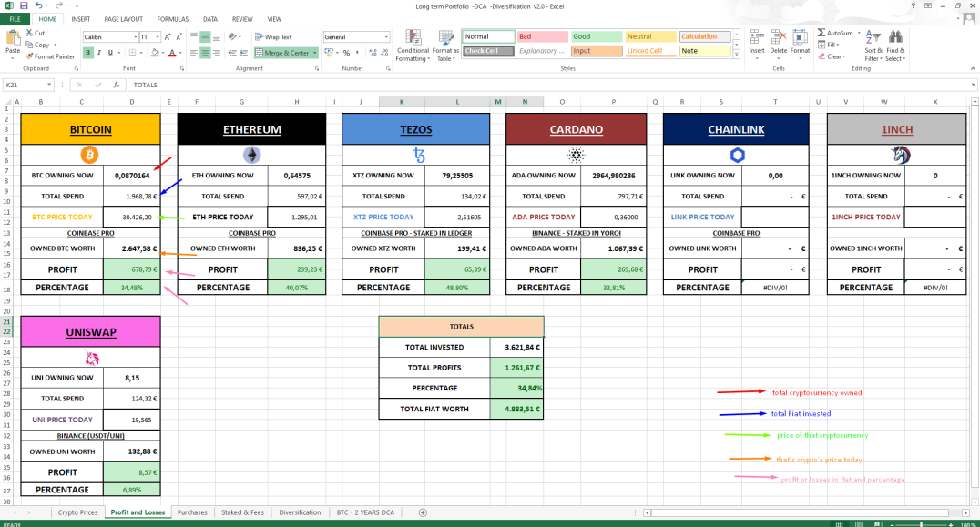Expand the cell Styles gallery more arrow
The image size is (980, 527).
(736, 55)
